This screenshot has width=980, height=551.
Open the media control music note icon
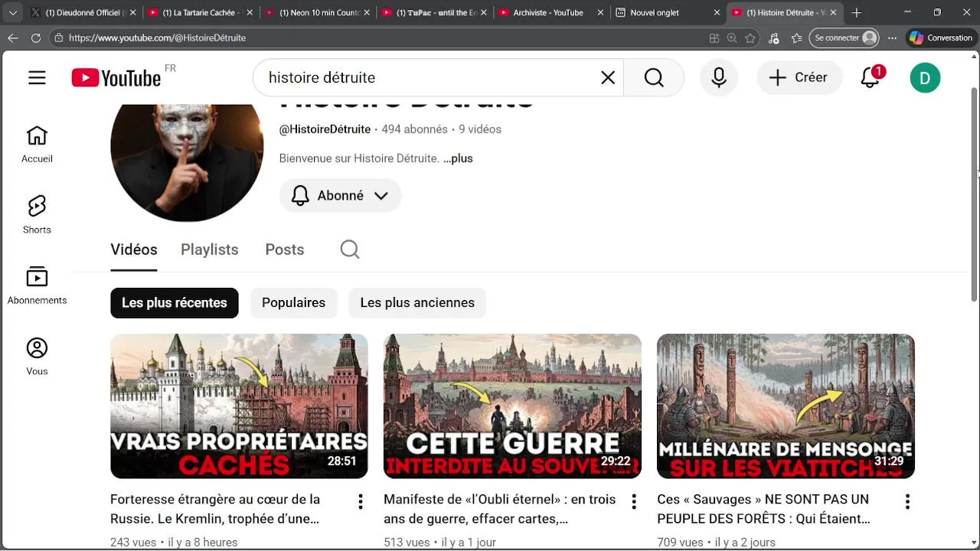click(x=773, y=37)
